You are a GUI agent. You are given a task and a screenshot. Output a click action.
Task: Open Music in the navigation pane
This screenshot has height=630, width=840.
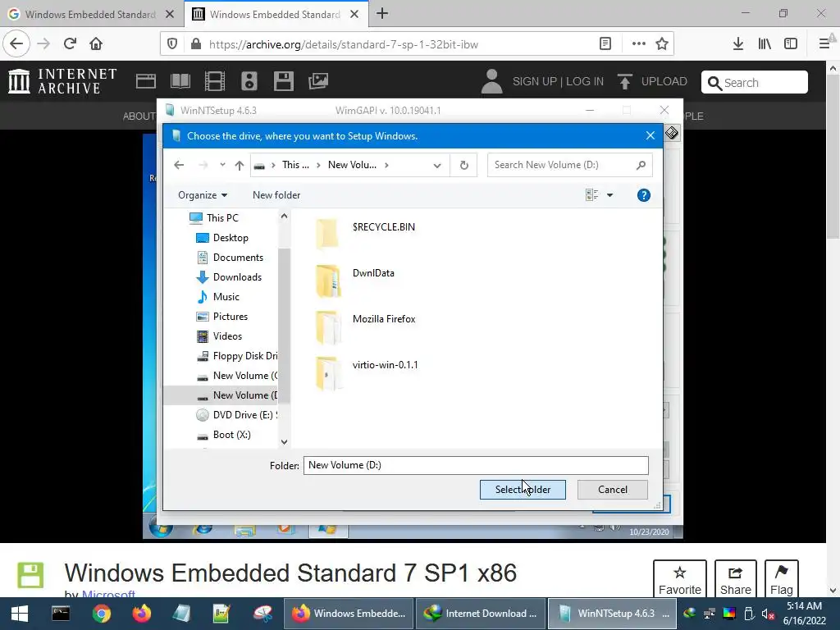(x=226, y=297)
